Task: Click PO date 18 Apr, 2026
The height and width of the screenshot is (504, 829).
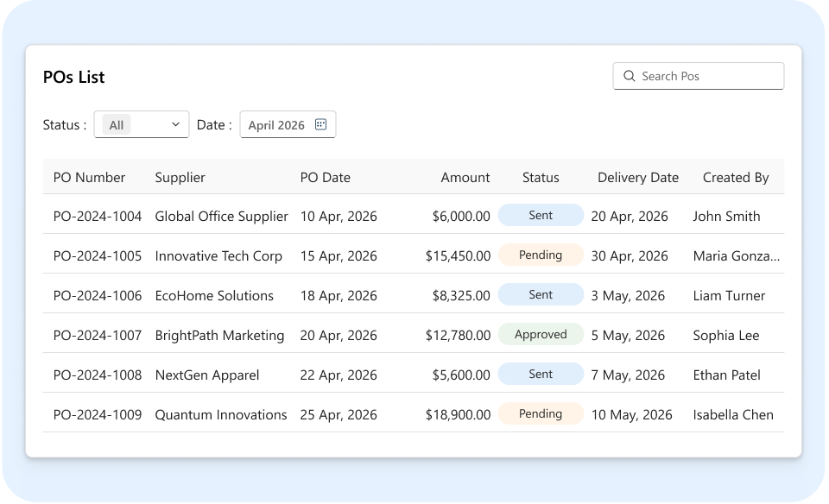Action: coord(339,295)
